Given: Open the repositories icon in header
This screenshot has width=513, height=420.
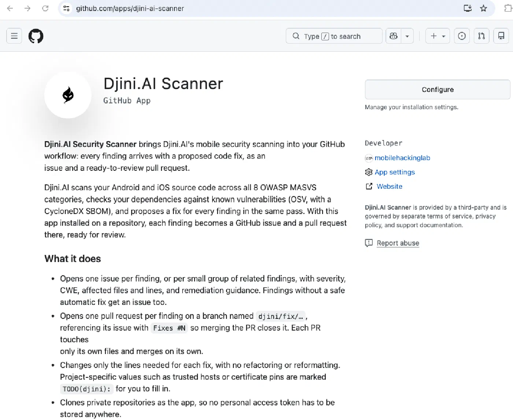Looking at the screenshot, I should coord(501,36).
